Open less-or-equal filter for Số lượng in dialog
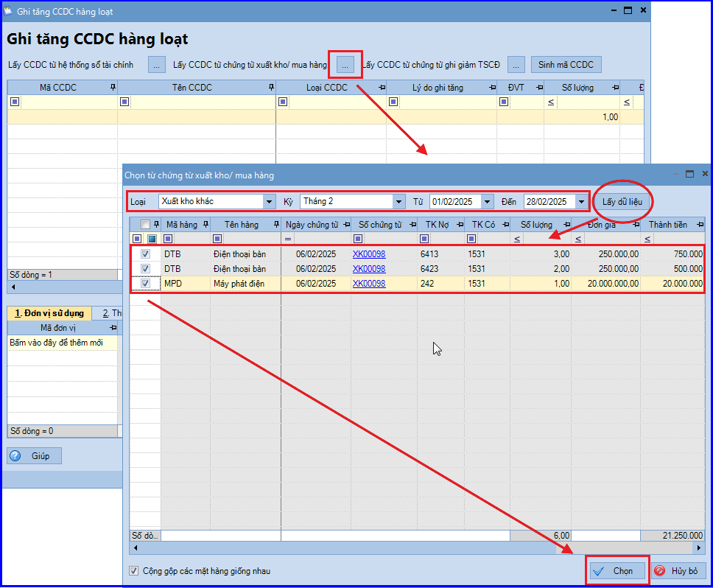The height and width of the screenshot is (588, 713). point(517,239)
